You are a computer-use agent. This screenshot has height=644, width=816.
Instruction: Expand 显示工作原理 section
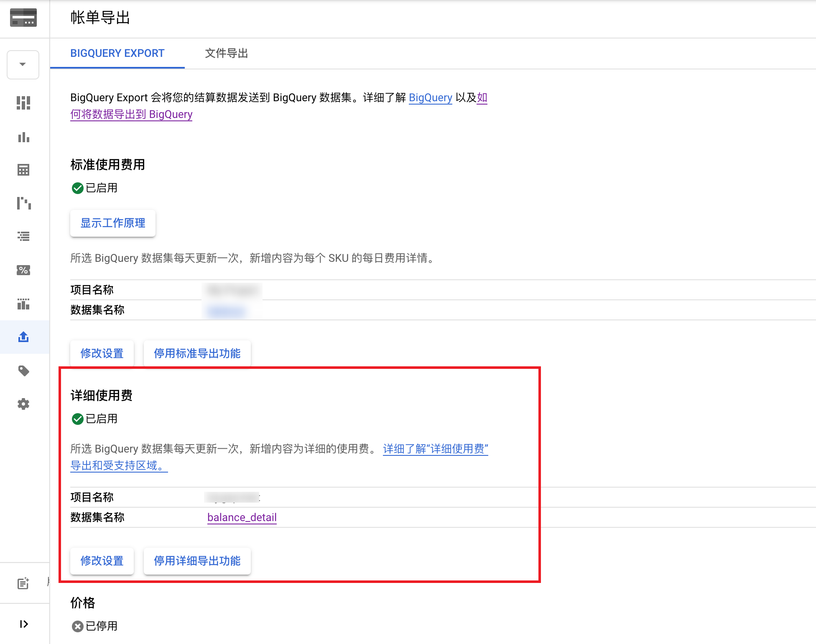pos(113,223)
